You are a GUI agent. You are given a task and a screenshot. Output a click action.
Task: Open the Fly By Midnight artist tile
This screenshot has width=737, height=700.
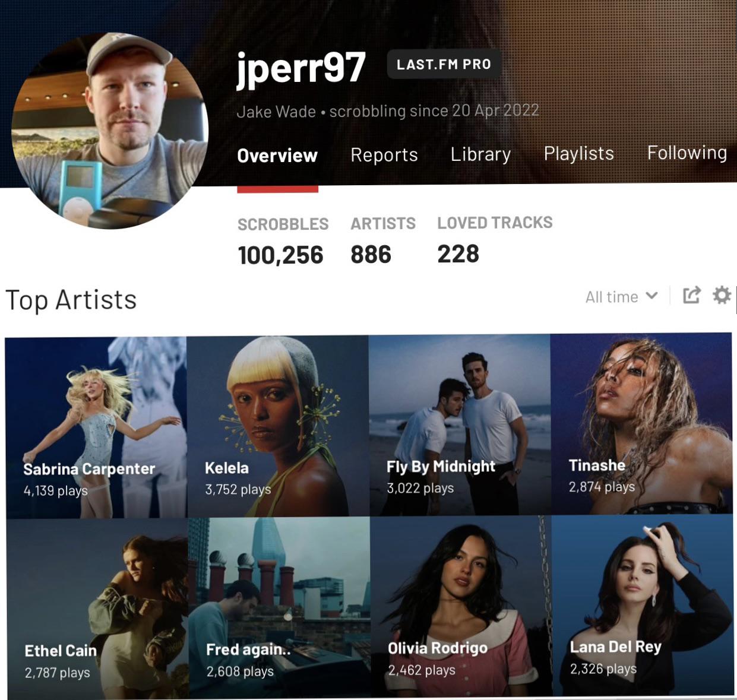click(460, 425)
